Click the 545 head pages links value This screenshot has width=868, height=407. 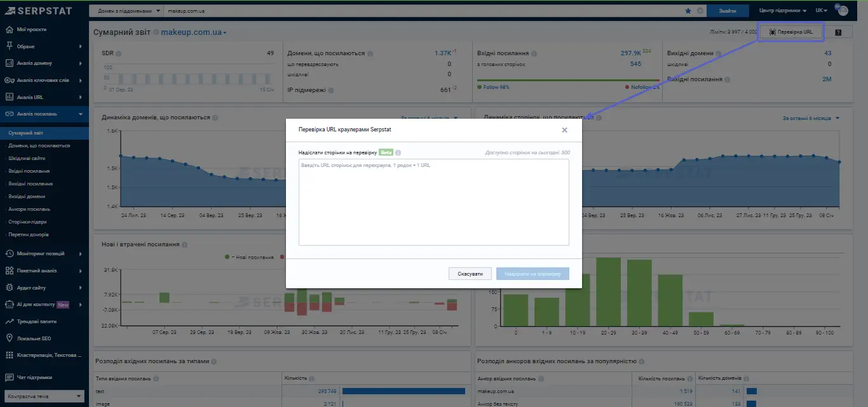click(x=635, y=64)
